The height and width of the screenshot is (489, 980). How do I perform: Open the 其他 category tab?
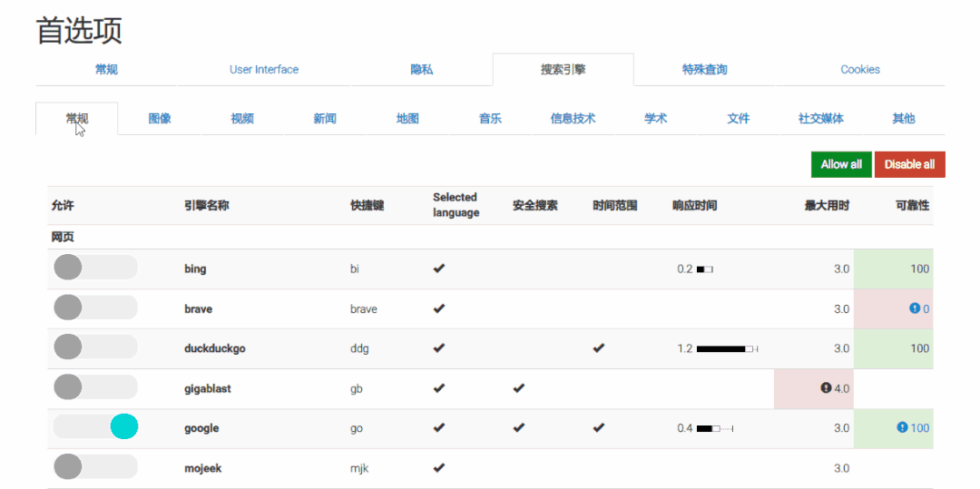point(904,119)
